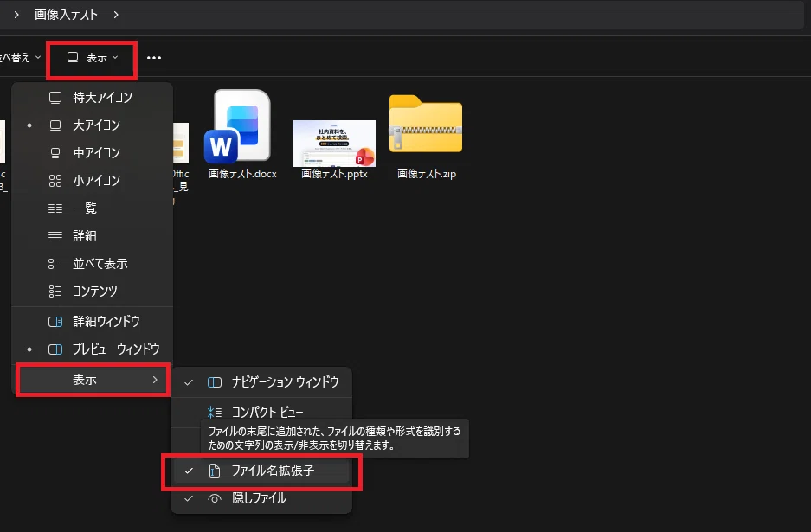Image resolution: width=811 pixels, height=532 pixels.
Task: Click the content glyph beside コンテンツ
Action: (55, 291)
